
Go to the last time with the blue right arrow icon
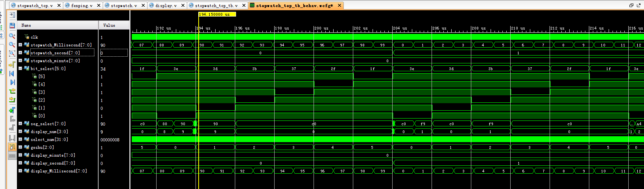point(12,82)
